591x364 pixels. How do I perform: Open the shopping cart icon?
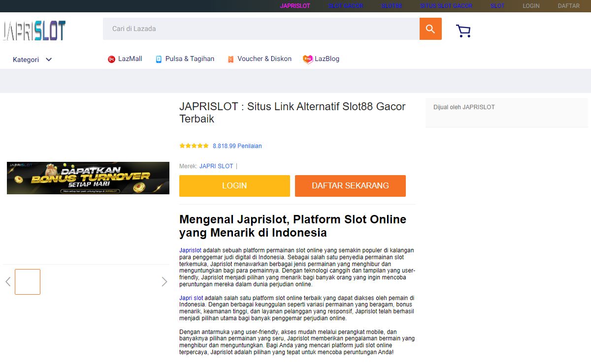(x=463, y=31)
